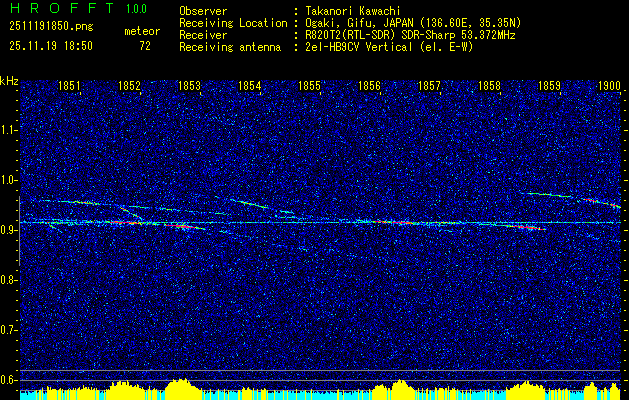Click the 1.1 kHz axis label

tap(7, 130)
